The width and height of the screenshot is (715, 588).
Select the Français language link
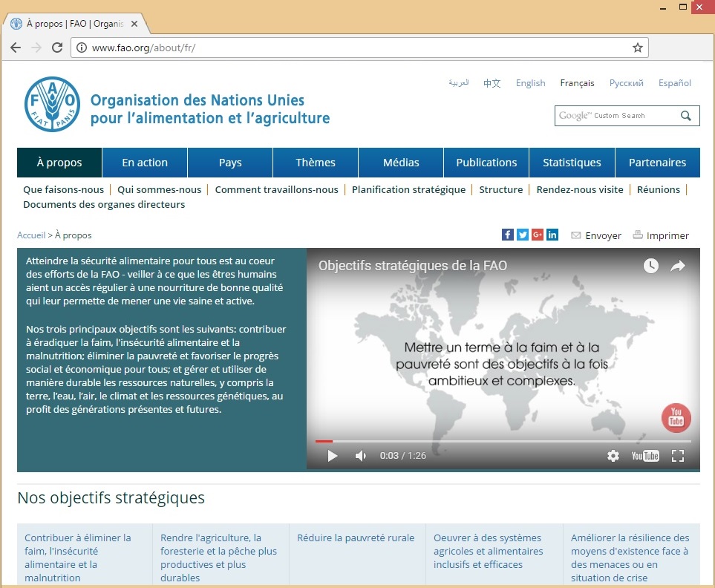coord(578,83)
